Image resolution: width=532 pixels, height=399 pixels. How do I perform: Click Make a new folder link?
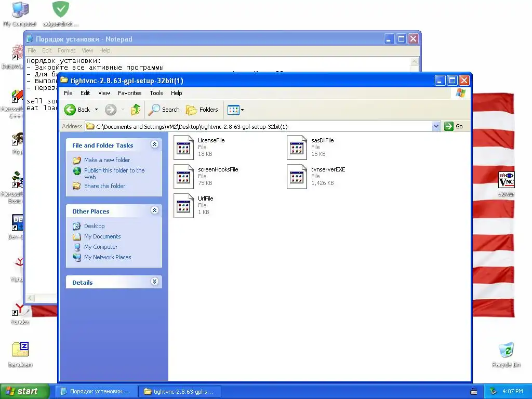pyautogui.click(x=107, y=160)
